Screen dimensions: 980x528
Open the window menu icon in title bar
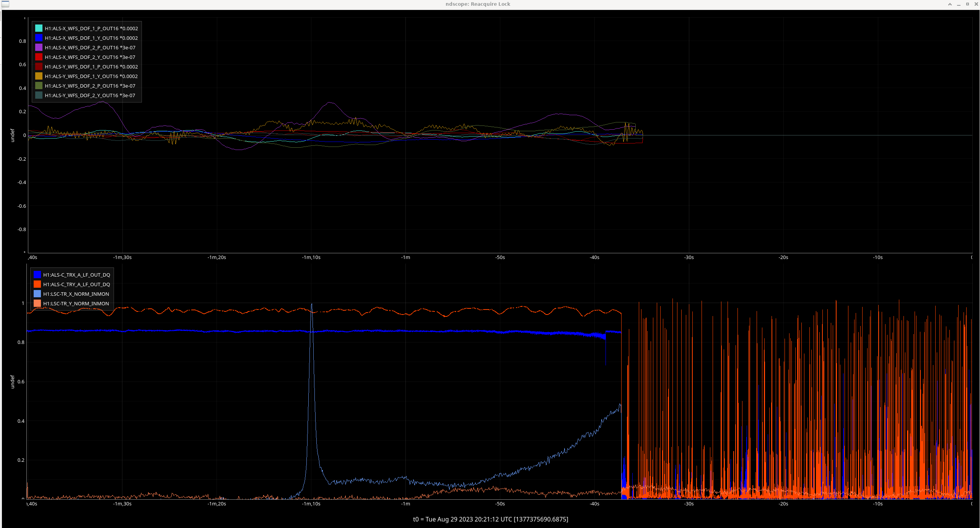pyautogui.click(x=5, y=4)
